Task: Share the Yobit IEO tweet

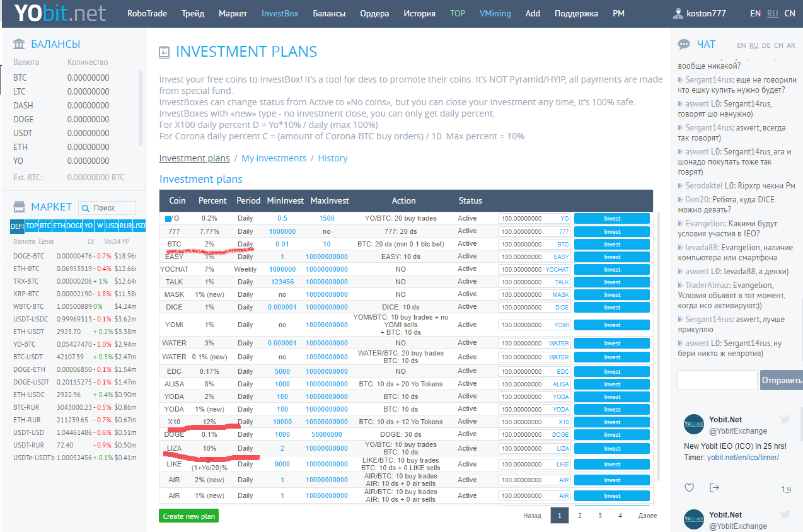Action: click(x=714, y=487)
